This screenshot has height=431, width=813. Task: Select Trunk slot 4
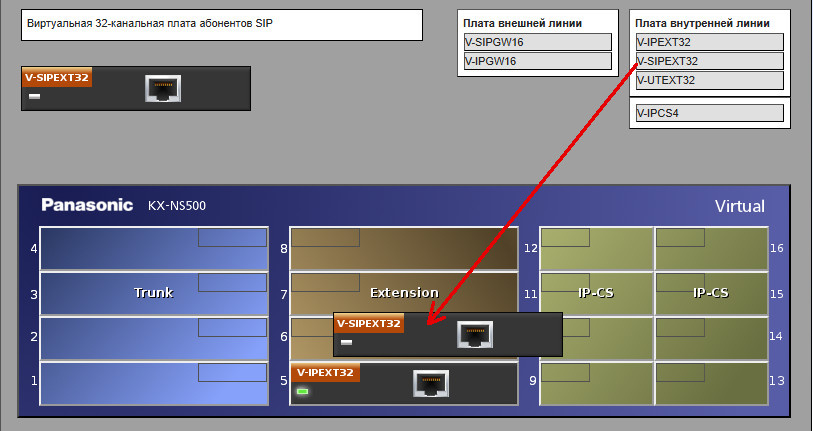click(154, 248)
